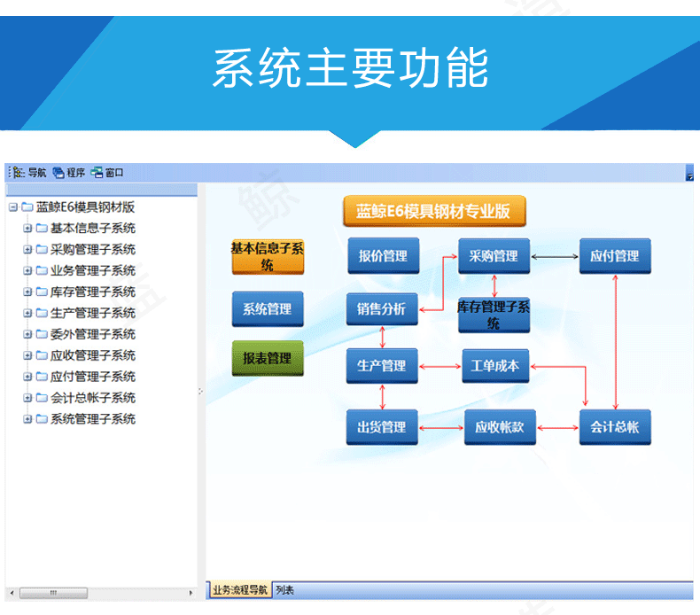Expand the 采购管理子系统 tree node
Viewport: 700px width, 615px height.
click(x=27, y=250)
